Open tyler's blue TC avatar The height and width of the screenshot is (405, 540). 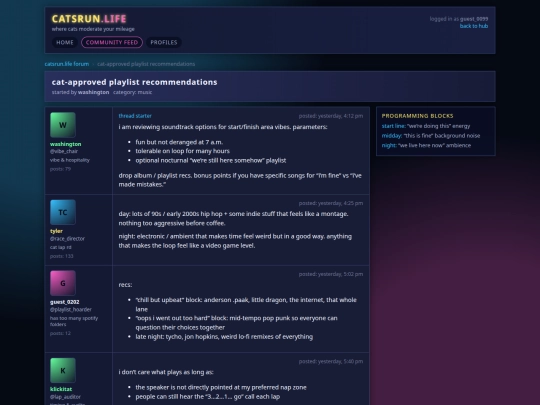click(x=63, y=212)
